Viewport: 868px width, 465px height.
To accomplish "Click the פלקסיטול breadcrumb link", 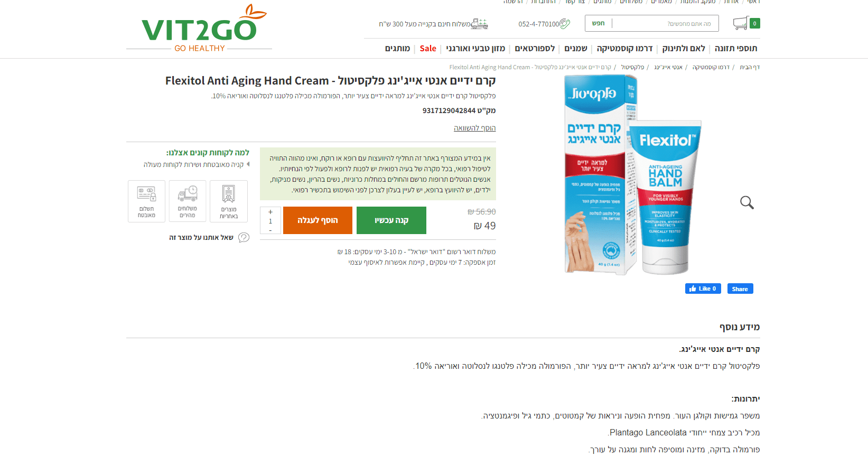I will (632, 67).
